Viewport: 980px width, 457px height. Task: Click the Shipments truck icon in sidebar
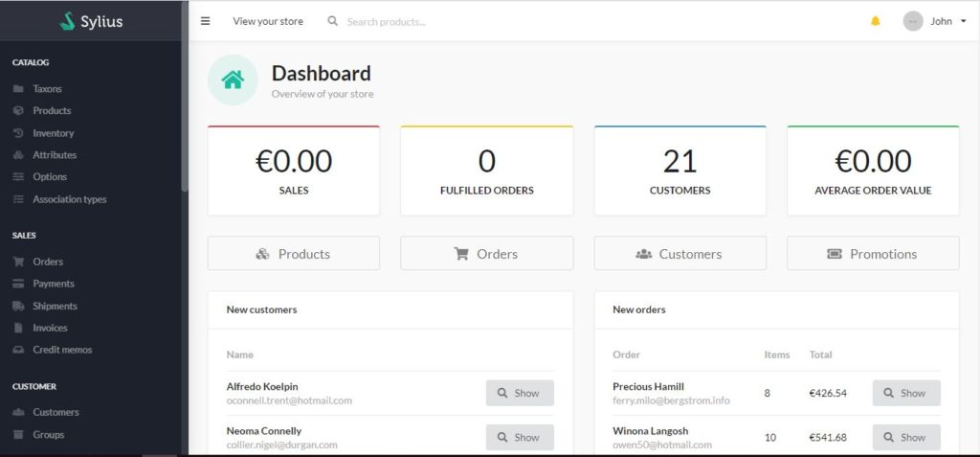pos(18,307)
